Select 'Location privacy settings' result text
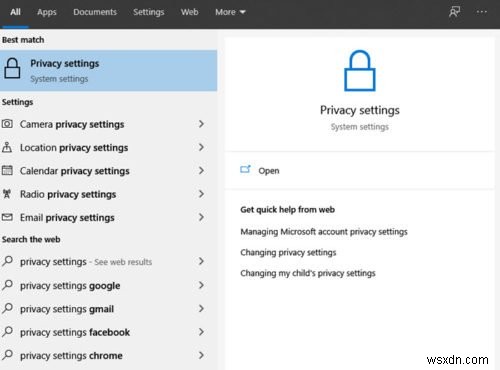The width and height of the screenshot is (500, 370). click(x=74, y=148)
